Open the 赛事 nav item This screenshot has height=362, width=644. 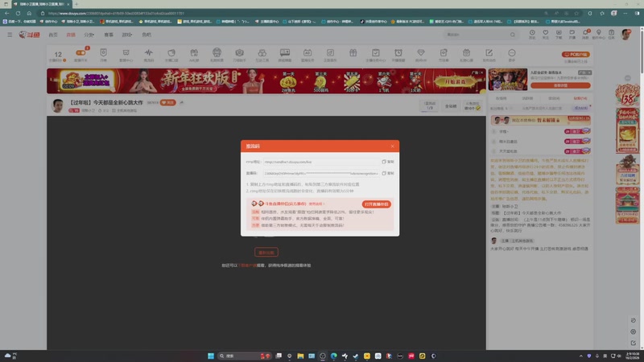point(109,35)
